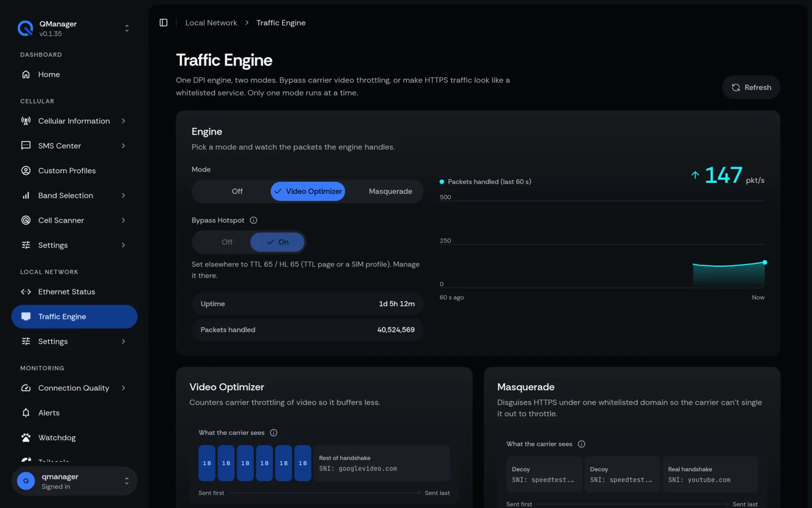Turn Bypass Hotspot On
The height and width of the screenshot is (508, 812).
pos(278,242)
